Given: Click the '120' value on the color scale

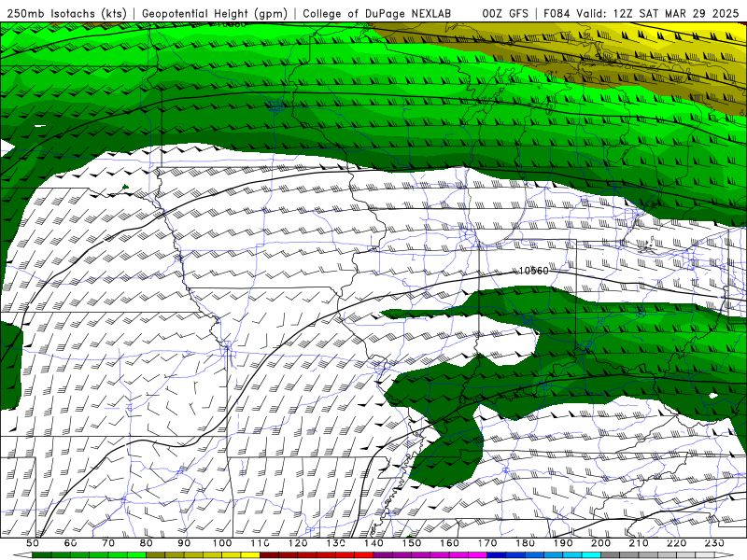Looking at the screenshot, I should pos(298,543).
